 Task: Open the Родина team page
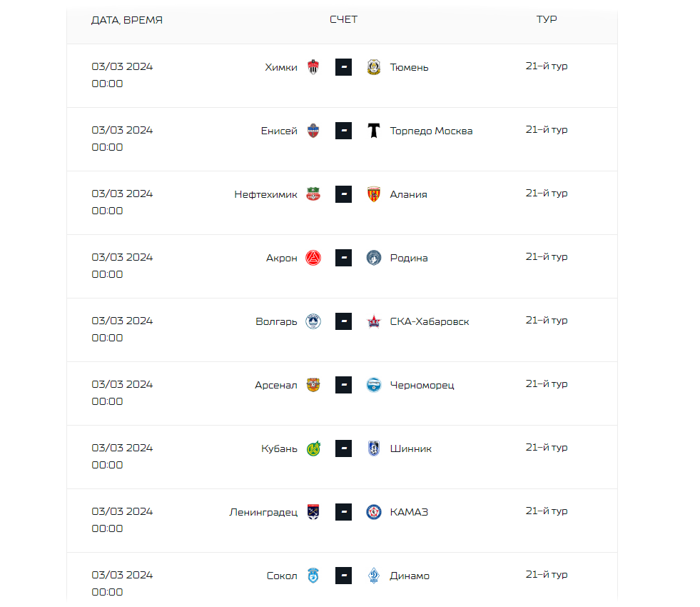pyautogui.click(x=409, y=258)
